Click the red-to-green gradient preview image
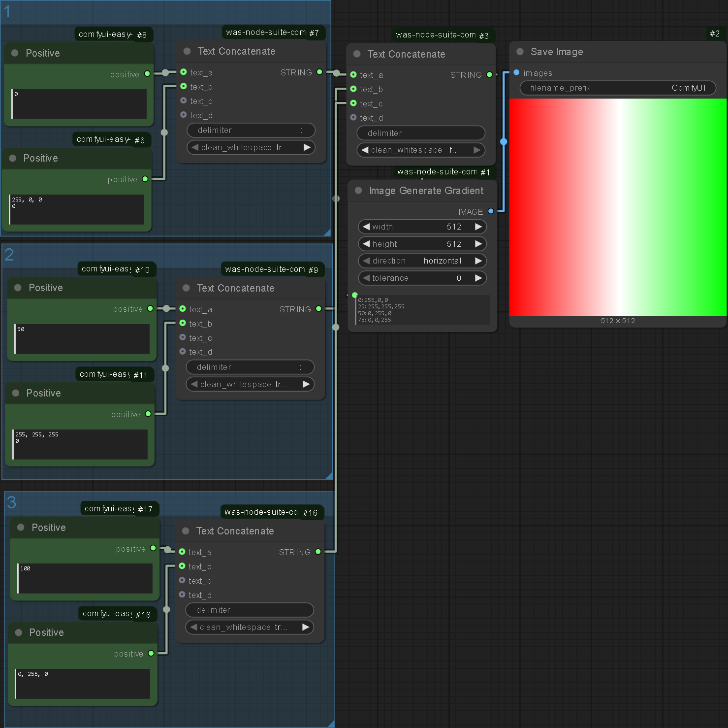The width and height of the screenshot is (728, 728). [618, 207]
